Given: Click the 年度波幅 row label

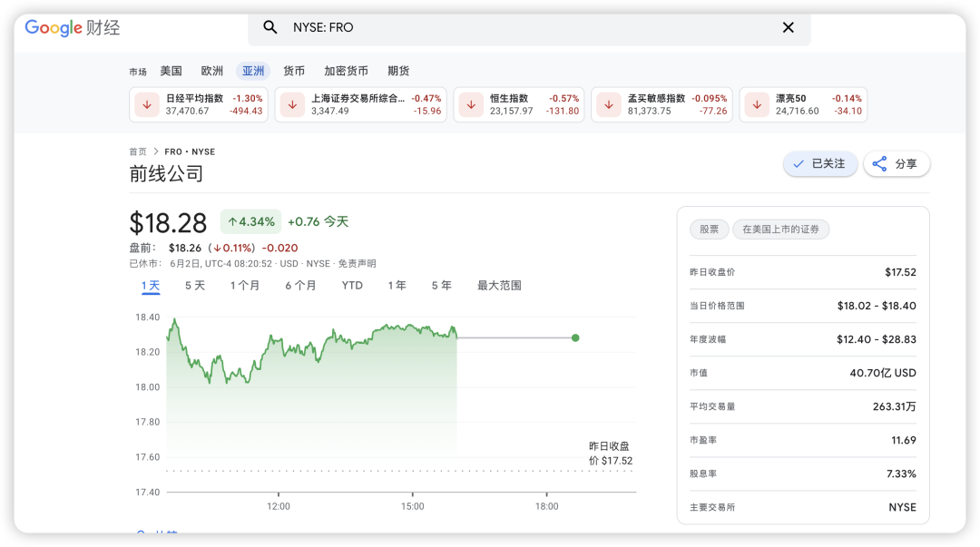Looking at the screenshot, I should (708, 339).
